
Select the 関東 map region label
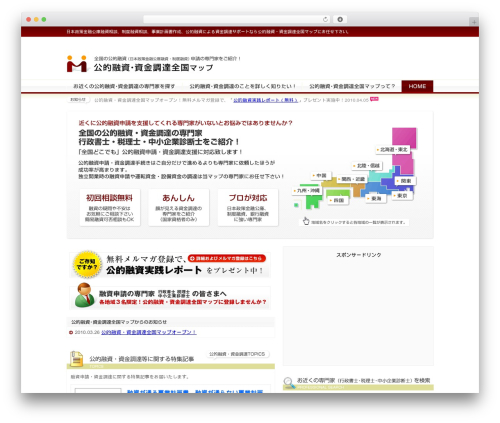click(405, 181)
